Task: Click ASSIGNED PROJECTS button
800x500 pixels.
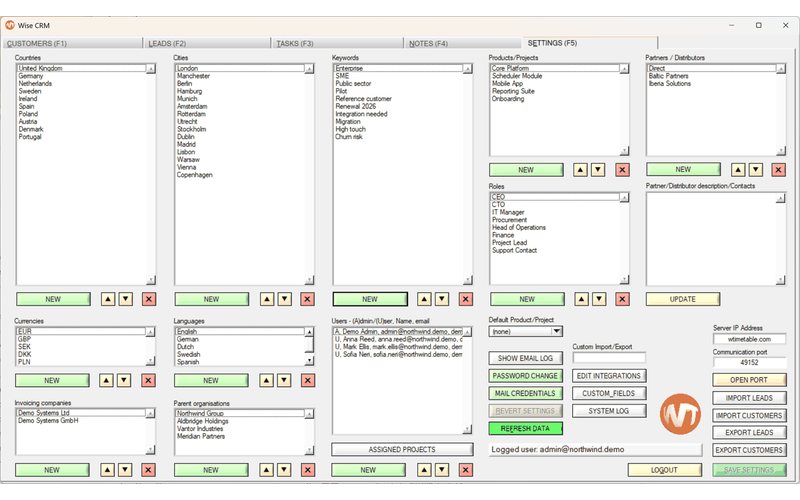Action: coord(402,449)
